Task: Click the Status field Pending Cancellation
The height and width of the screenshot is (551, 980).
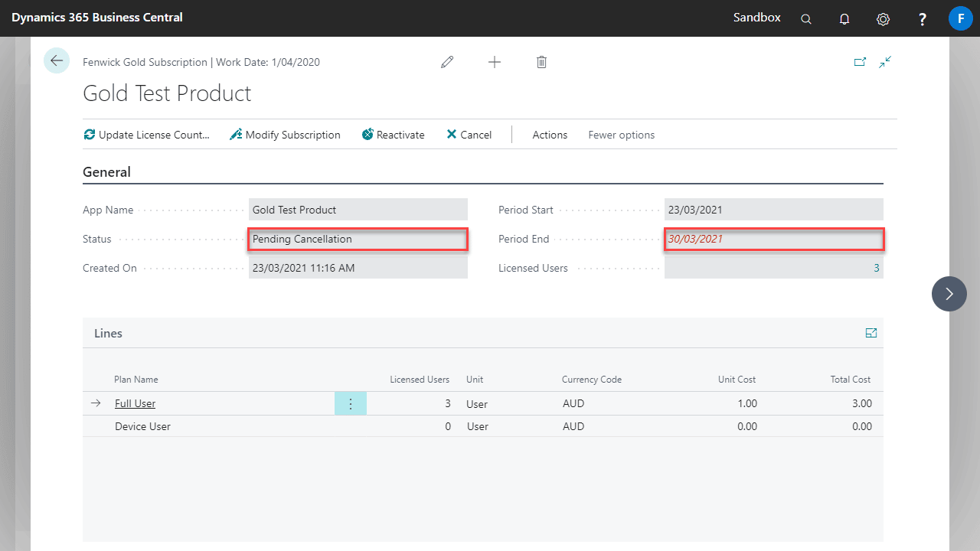Action: tap(358, 239)
